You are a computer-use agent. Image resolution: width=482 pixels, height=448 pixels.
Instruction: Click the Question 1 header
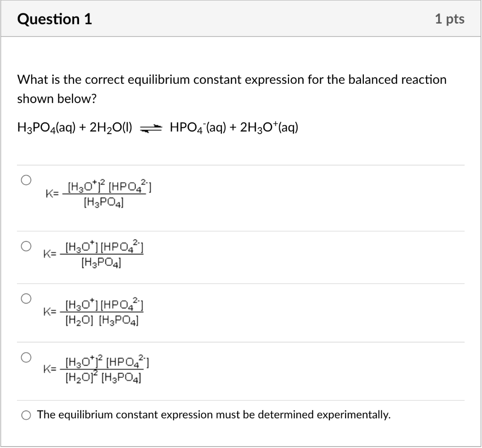point(55,19)
